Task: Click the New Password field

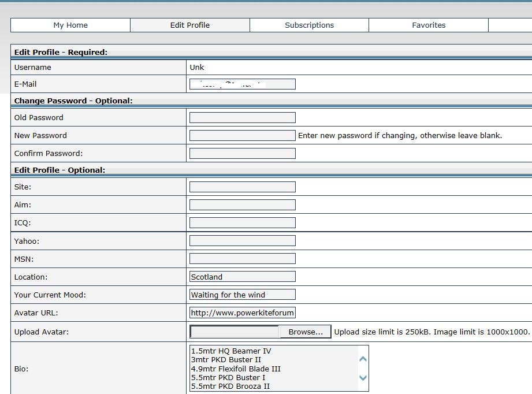Action: tap(242, 136)
